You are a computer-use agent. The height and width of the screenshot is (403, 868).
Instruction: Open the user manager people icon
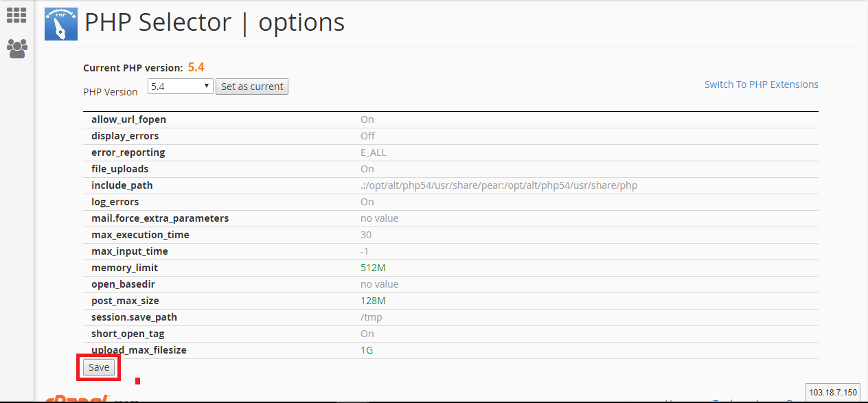(16, 48)
